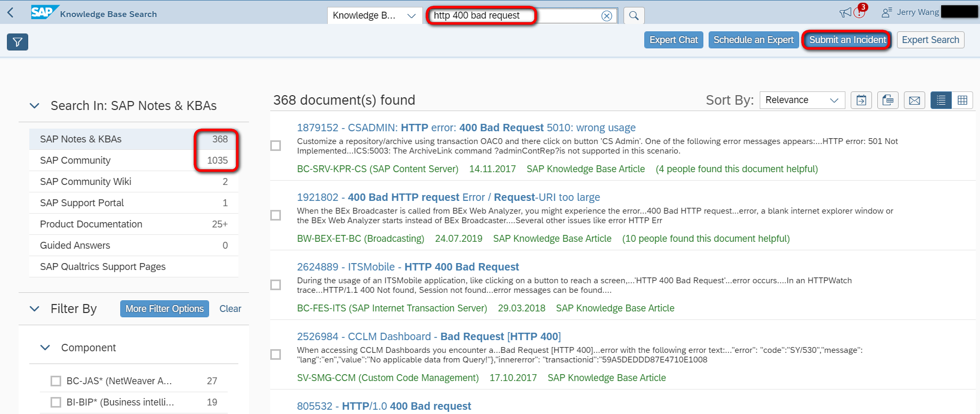
Task: Select the checkbox for note 2624889
Action: point(276,285)
